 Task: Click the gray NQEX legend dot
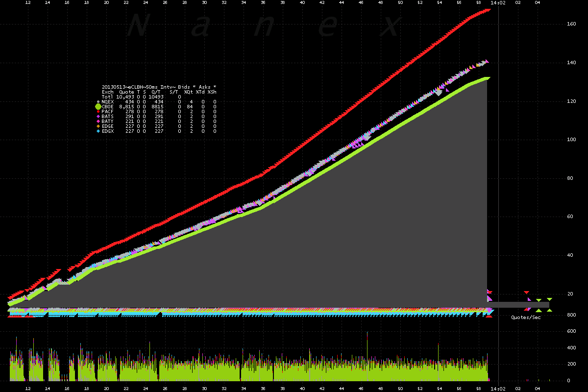coord(98,101)
